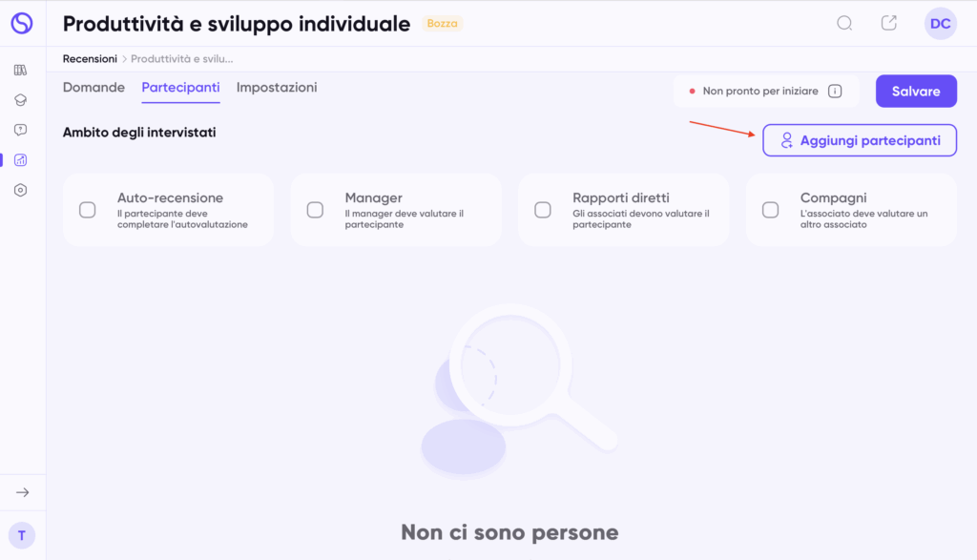Image resolution: width=977 pixels, height=560 pixels.
Task: Switch to the Impostazioni tab
Action: (277, 88)
